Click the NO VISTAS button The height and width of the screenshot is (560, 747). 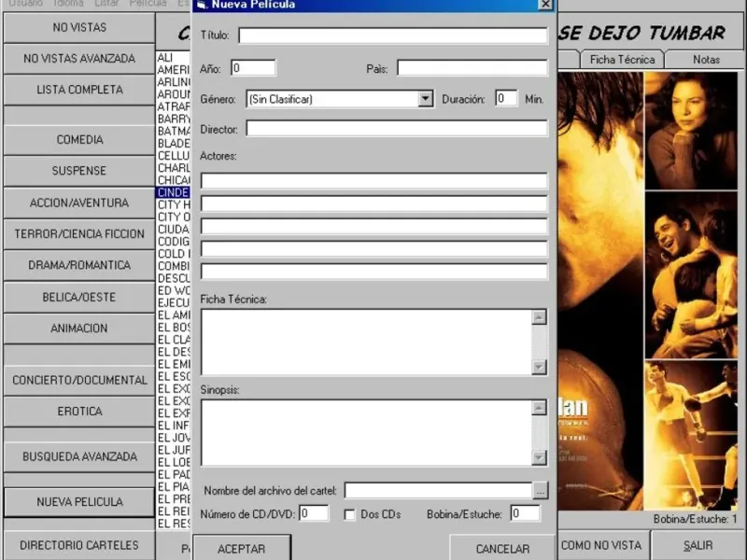tap(79, 28)
